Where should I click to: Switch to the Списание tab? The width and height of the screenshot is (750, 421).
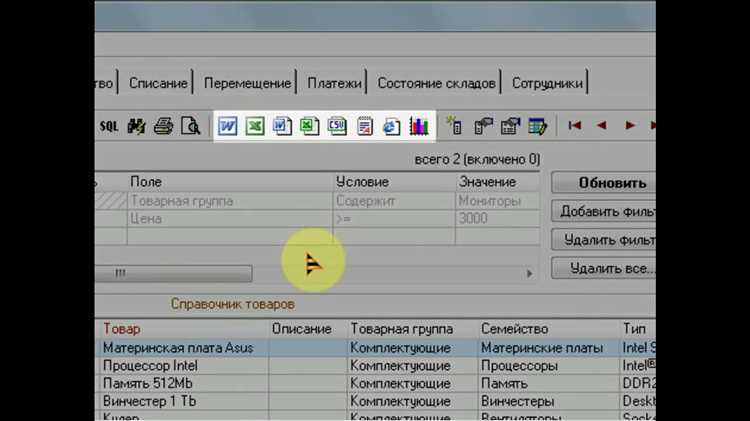click(x=158, y=83)
